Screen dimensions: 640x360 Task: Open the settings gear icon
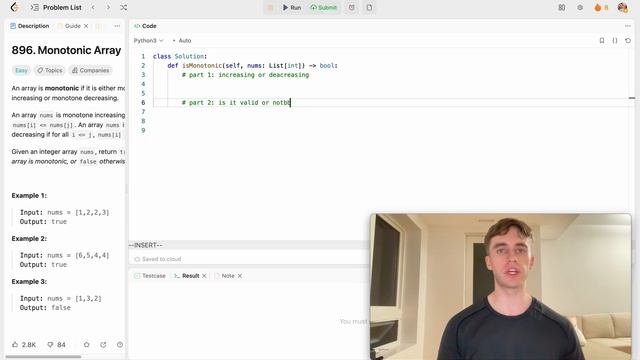[580, 7]
